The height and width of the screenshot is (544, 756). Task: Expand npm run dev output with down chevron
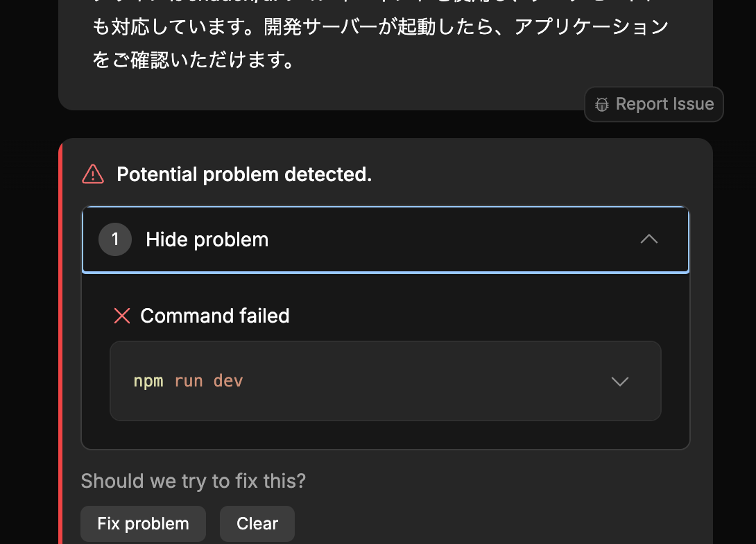[619, 381]
